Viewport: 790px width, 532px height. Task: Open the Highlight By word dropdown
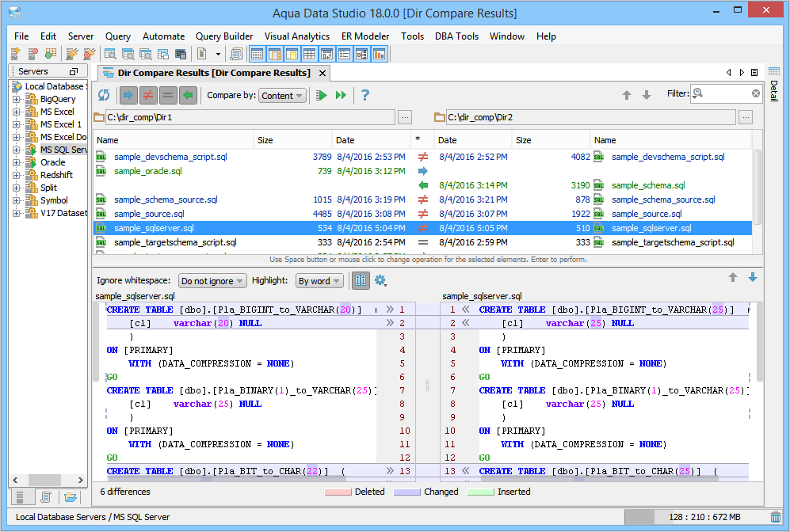coord(319,281)
